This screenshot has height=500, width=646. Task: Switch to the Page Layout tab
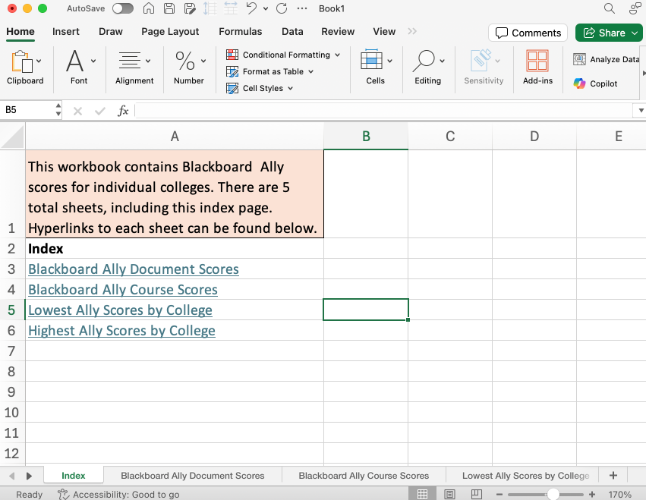pyautogui.click(x=170, y=32)
